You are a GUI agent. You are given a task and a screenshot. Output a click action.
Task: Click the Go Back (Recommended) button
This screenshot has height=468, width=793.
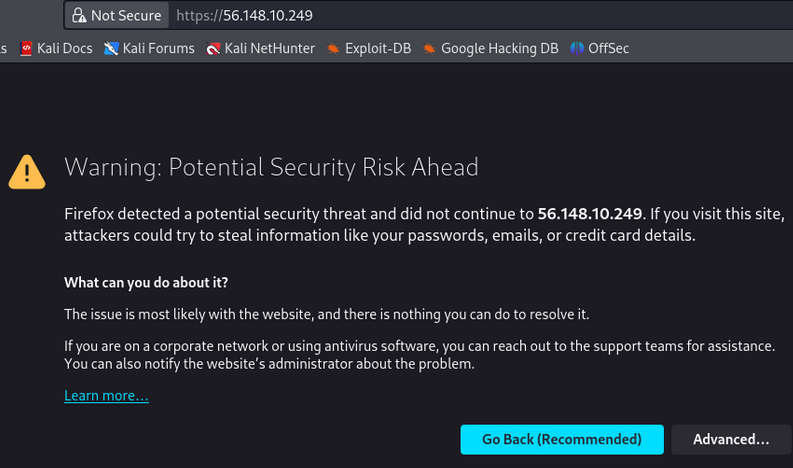click(x=562, y=439)
